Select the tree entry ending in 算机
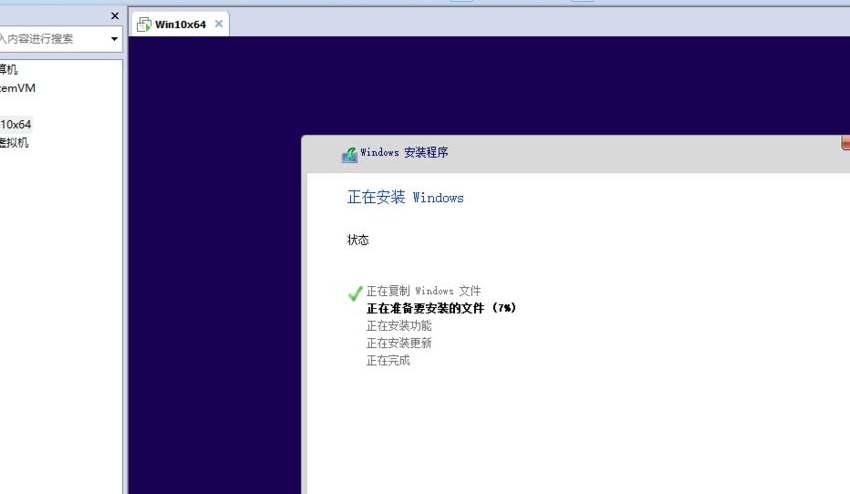850x494 pixels. (9, 69)
